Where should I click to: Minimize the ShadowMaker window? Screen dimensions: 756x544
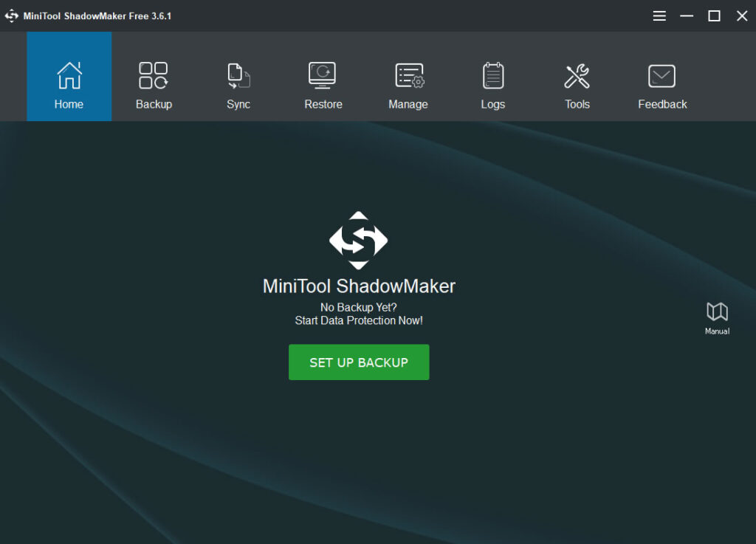[687, 16]
